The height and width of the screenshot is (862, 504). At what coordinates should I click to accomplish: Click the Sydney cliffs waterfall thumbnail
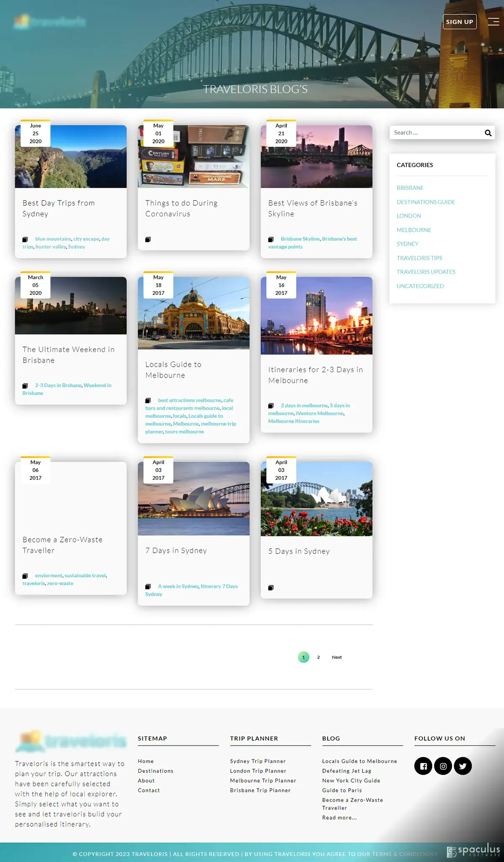click(71, 156)
